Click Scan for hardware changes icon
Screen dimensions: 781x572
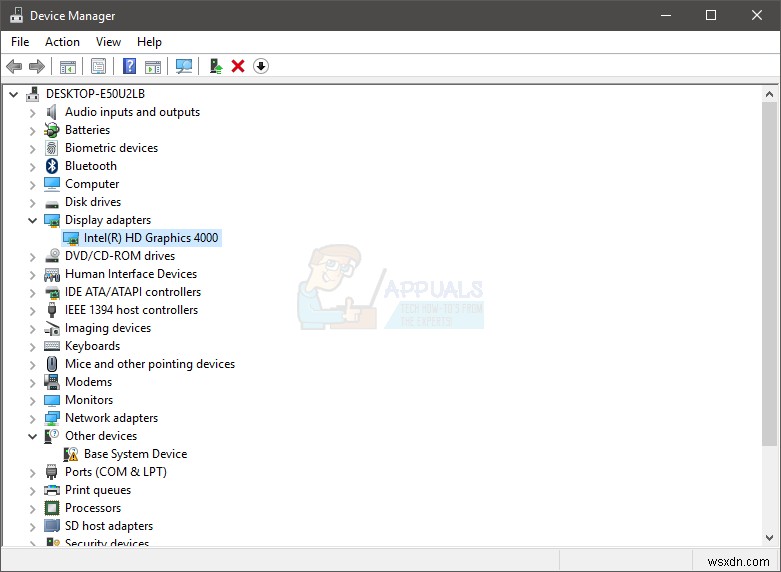[x=184, y=66]
